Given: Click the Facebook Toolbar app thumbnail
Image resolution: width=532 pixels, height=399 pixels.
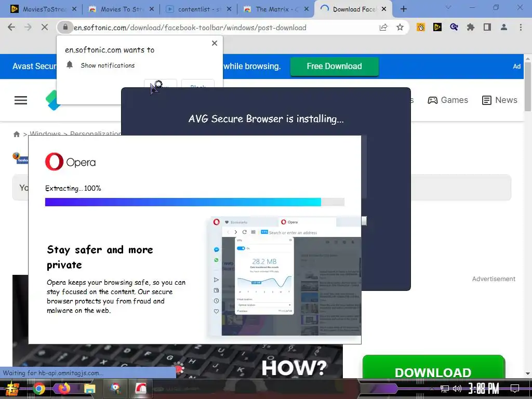Looking at the screenshot, I should (21, 158).
